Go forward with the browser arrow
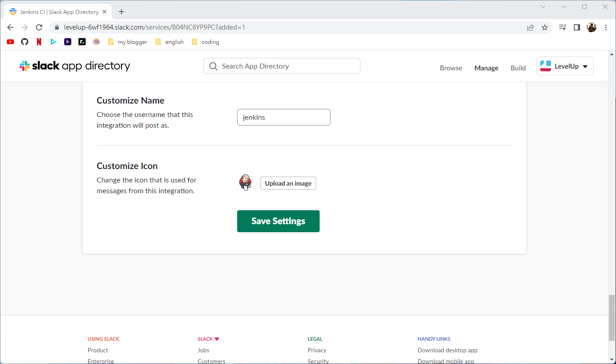 tap(25, 27)
